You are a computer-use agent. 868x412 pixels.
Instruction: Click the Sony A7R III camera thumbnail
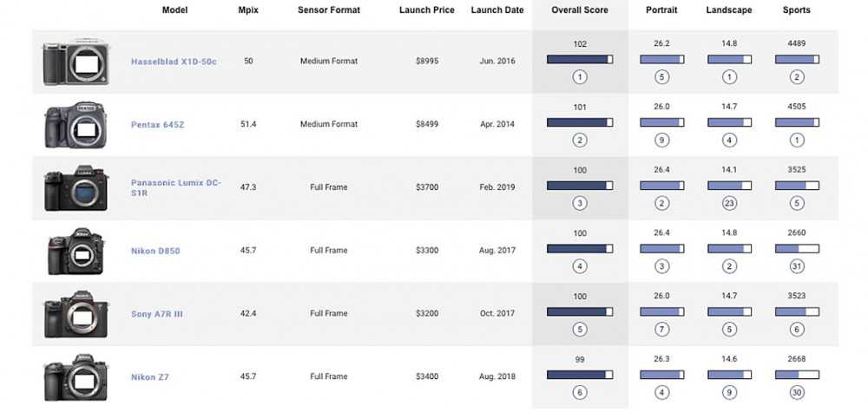76,314
